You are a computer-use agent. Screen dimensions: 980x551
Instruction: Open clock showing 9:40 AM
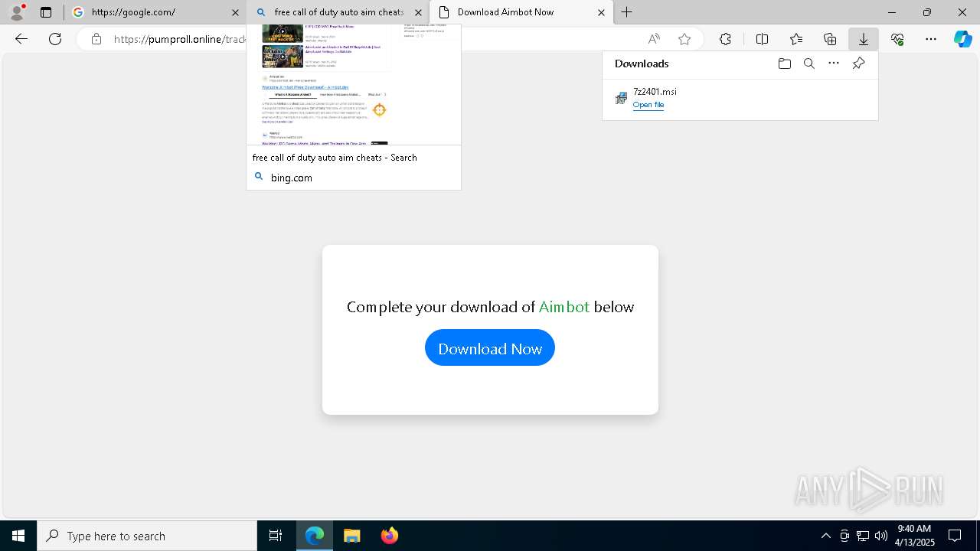pos(915,536)
